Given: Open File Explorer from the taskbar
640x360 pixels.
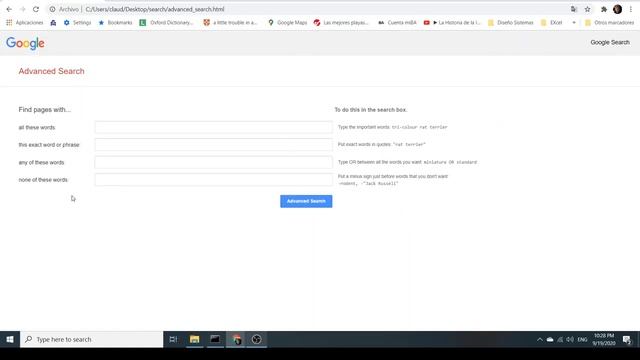Looking at the screenshot, I should (x=194, y=339).
